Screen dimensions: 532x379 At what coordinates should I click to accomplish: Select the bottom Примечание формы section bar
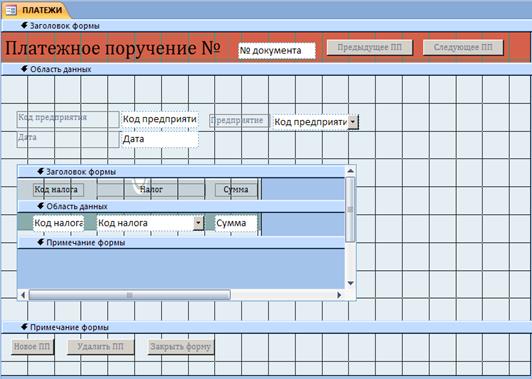click(x=266, y=327)
